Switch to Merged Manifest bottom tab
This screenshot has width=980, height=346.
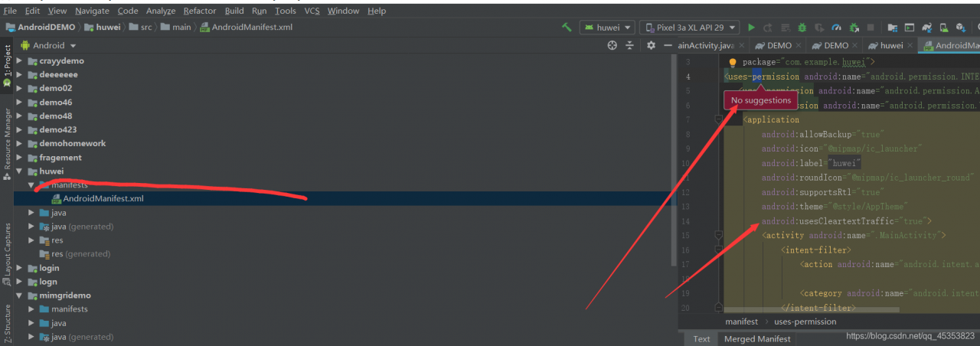click(x=756, y=338)
